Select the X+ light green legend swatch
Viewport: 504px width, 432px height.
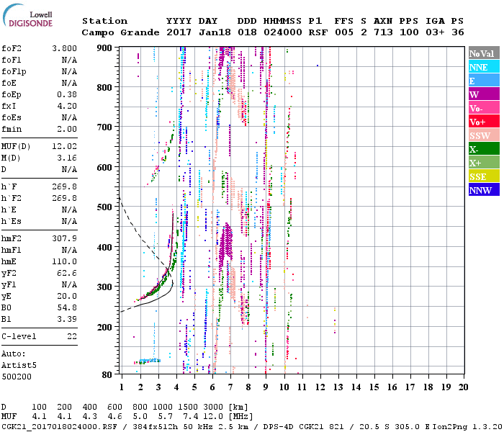484,162
